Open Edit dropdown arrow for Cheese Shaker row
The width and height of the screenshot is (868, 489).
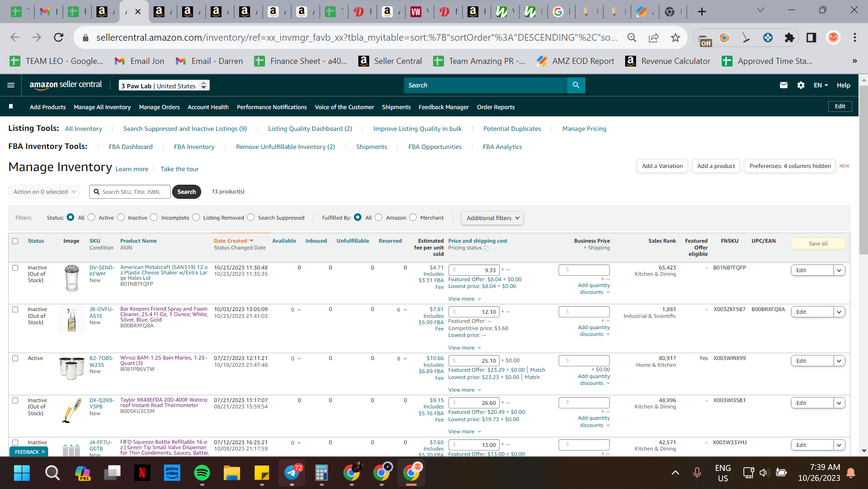839,270
